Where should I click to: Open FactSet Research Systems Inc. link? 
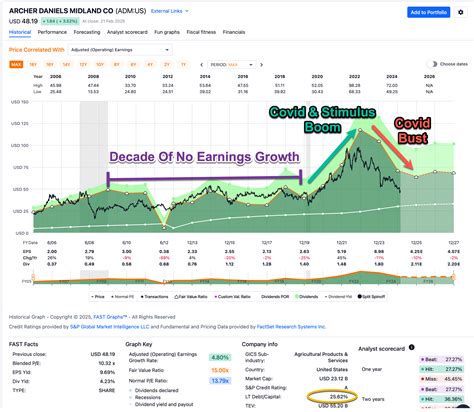tap(291, 327)
